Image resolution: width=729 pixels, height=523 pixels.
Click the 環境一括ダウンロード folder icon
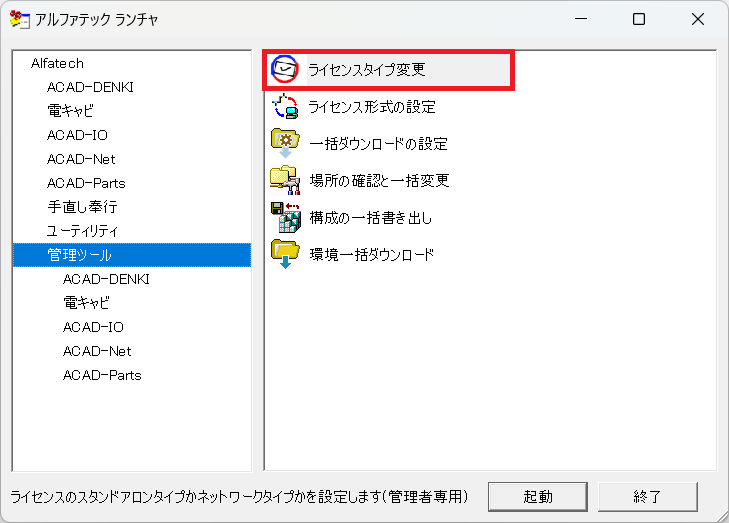pos(285,254)
